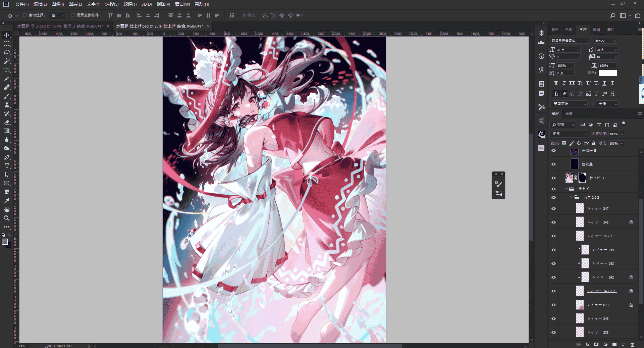Open the 美国英语 language dropdown
644x348 pixels.
click(569, 104)
